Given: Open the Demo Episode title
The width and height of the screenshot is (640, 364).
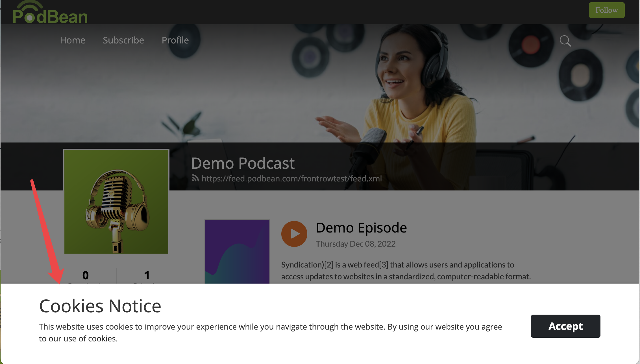Looking at the screenshot, I should pyautogui.click(x=361, y=227).
